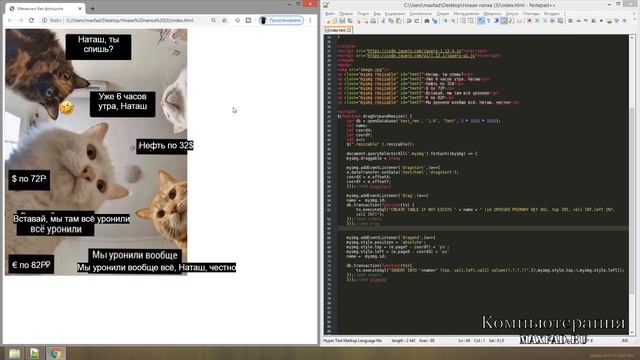Screen dimensions: 640x360
Task: Close the index.html tab in Notepad++
Action: [349, 30]
